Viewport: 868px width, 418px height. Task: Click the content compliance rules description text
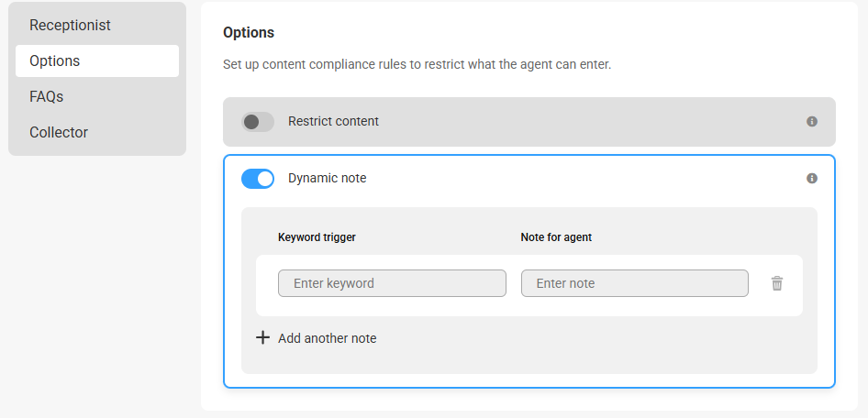point(417,65)
